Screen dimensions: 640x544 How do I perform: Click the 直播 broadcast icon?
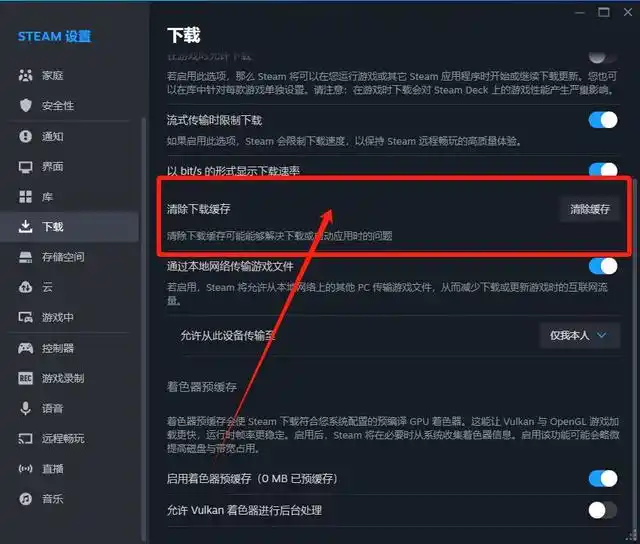click(25, 469)
